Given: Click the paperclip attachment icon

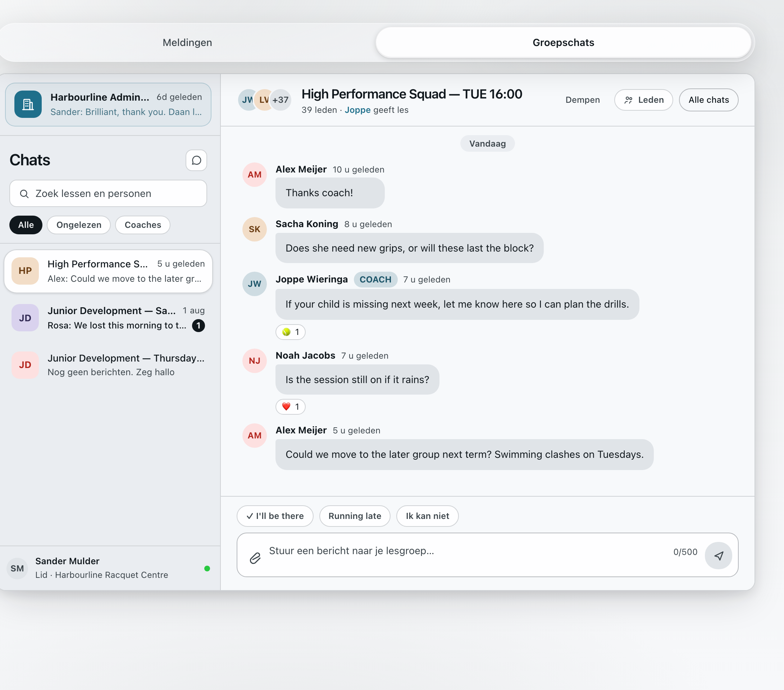Looking at the screenshot, I should tap(255, 558).
